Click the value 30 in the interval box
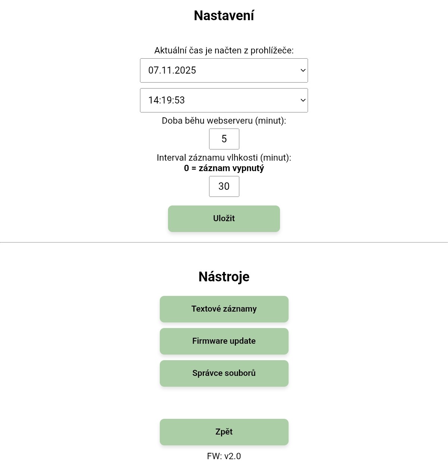The image size is (448, 476). click(x=224, y=186)
